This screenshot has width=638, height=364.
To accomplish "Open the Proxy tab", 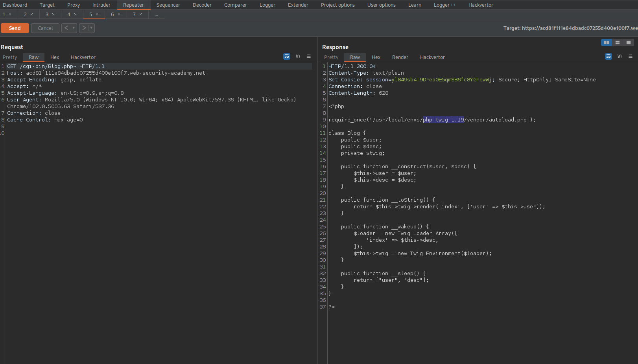I will click(x=74, y=5).
